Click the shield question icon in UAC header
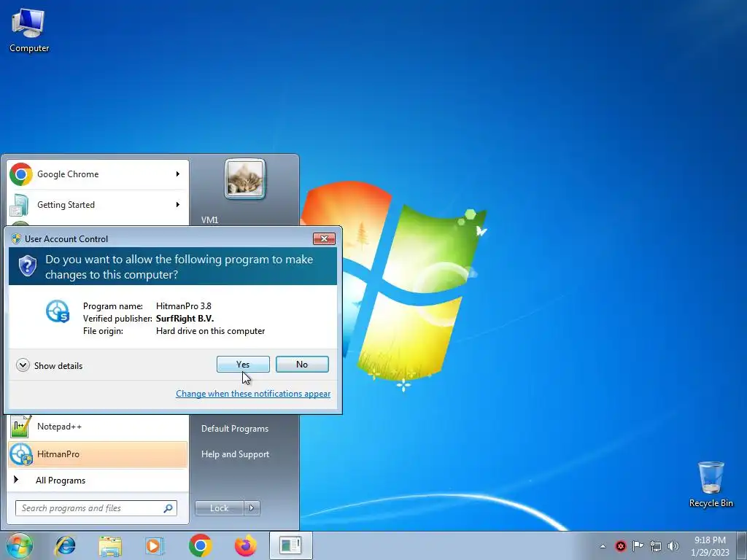 pyautogui.click(x=28, y=265)
